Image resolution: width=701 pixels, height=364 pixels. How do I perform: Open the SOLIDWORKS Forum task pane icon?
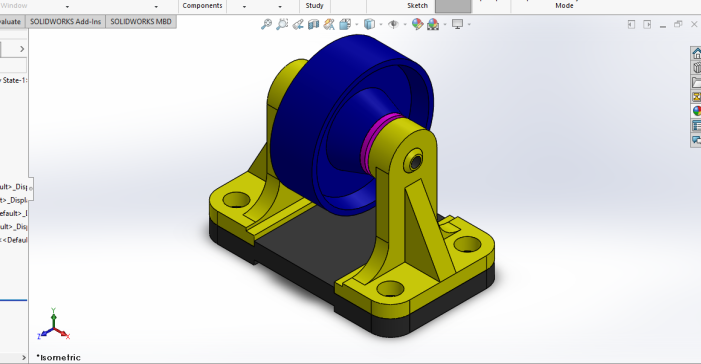click(697, 140)
